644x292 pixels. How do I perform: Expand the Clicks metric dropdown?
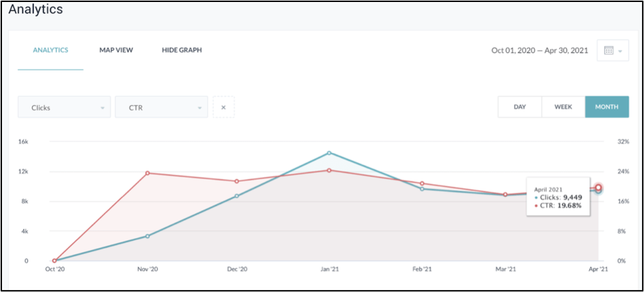coord(64,107)
